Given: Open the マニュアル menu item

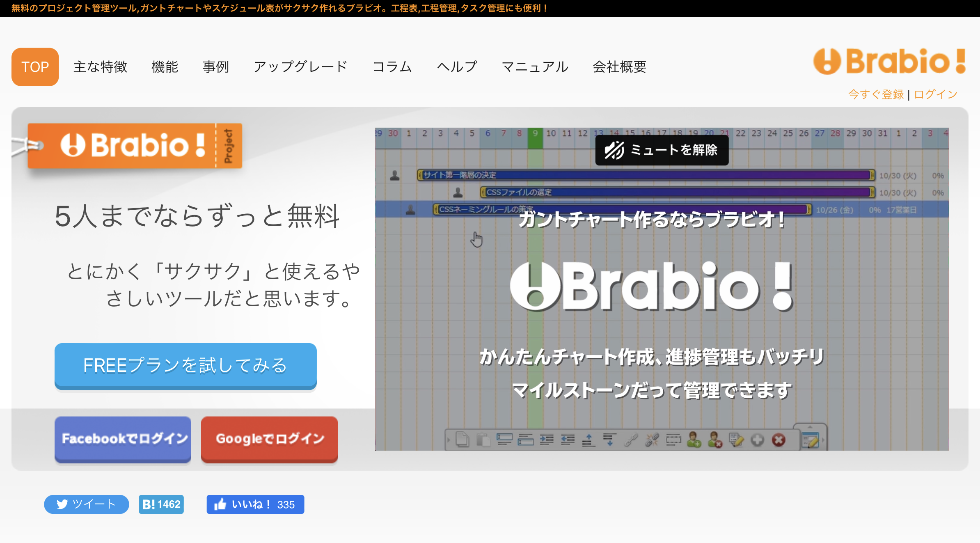Looking at the screenshot, I should point(535,66).
